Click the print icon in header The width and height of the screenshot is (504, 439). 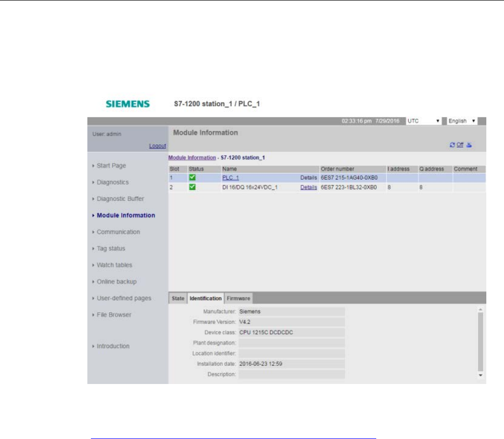469,145
